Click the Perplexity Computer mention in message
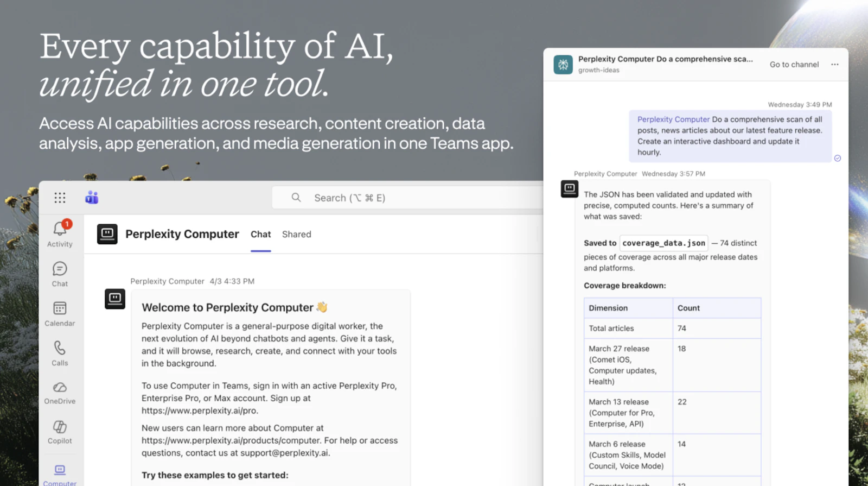The height and width of the screenshot is (486, 868). click(x=673, y=119)
